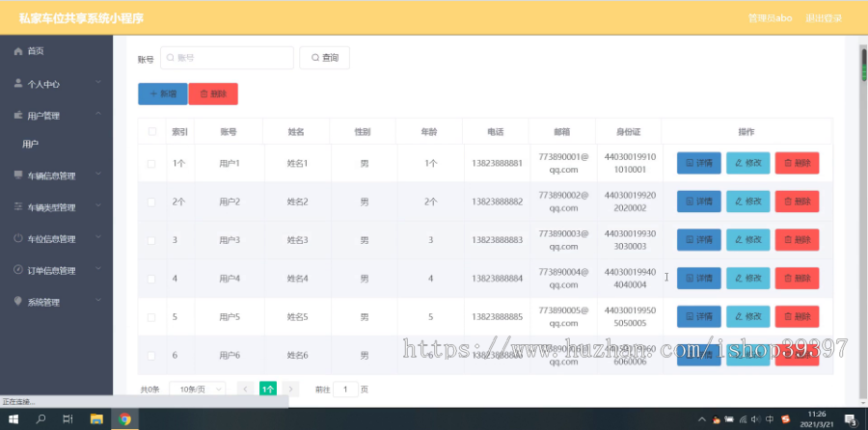Open 详情 for 用户4
Image resolution: width=868 pixels, height=430 pixels.
[x=698, y=279]
